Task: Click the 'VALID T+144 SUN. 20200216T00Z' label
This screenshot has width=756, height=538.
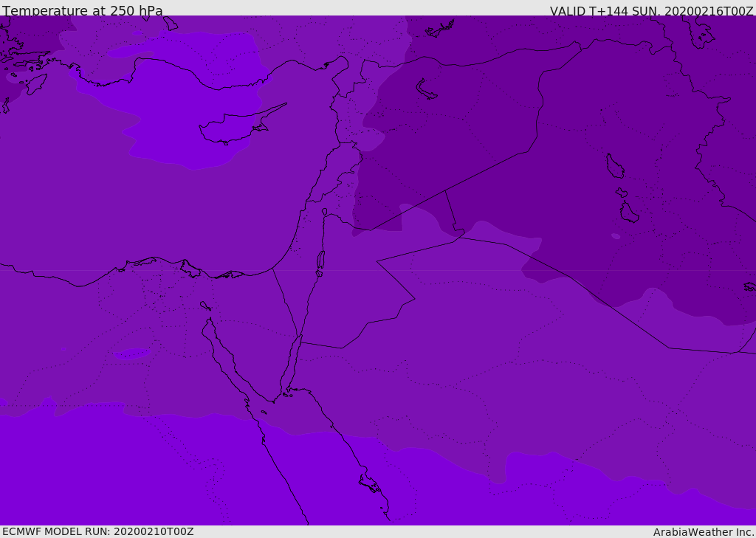Action: [651, 11]
